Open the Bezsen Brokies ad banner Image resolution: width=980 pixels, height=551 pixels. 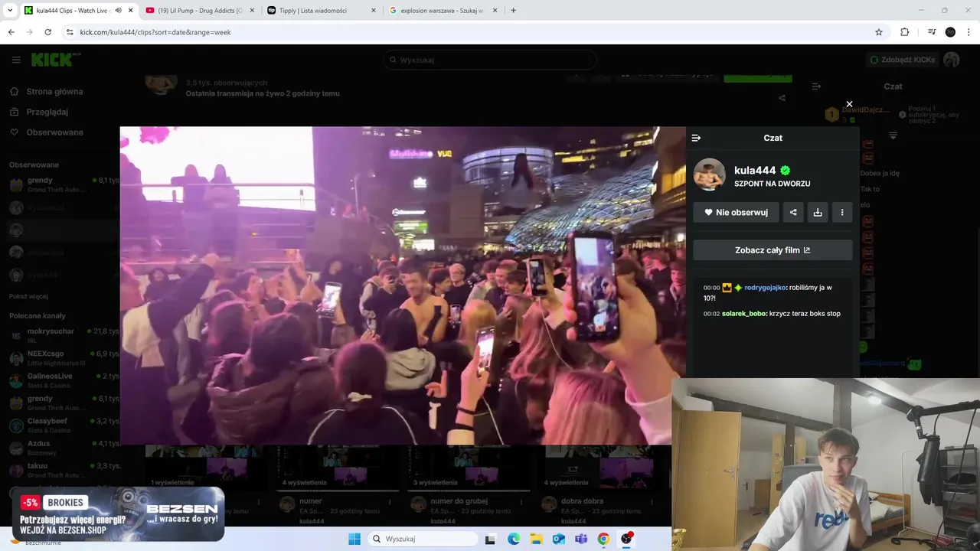point(119,514)
